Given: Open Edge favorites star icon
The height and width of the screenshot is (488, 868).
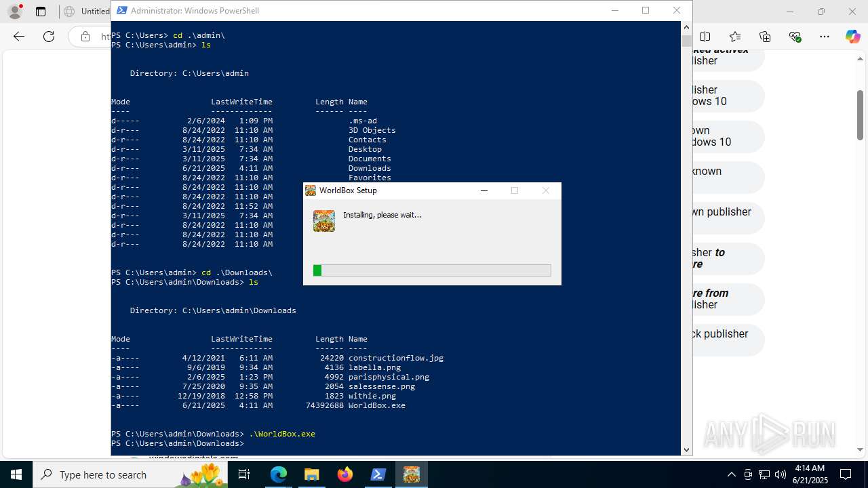Looking at the screenshot, I should (x=735, y=37).
